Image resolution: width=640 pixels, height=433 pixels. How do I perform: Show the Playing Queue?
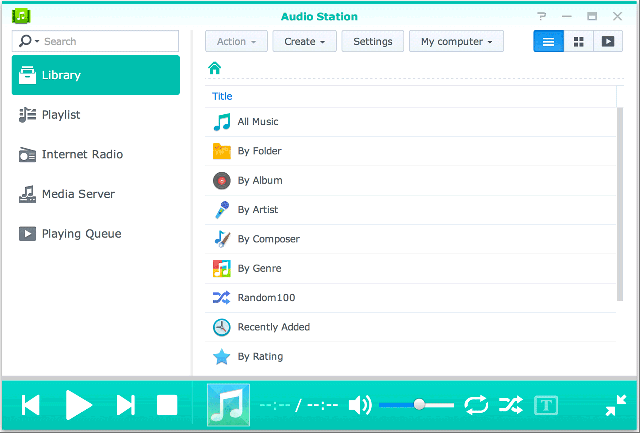coord(96,233)
